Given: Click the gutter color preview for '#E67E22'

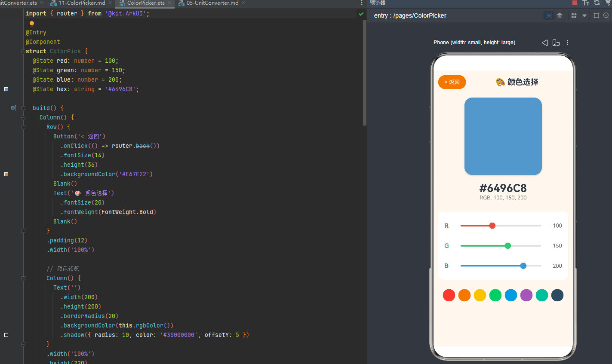Looking at the screenshot, I should coord(6,174).
